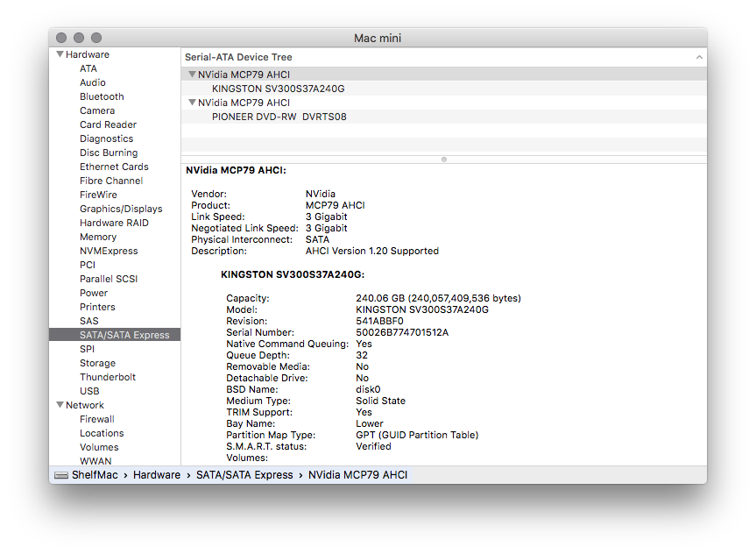756x554 pixels.
Task: Click the close window button
Action: pyautogui.click(x=61, y=38)
